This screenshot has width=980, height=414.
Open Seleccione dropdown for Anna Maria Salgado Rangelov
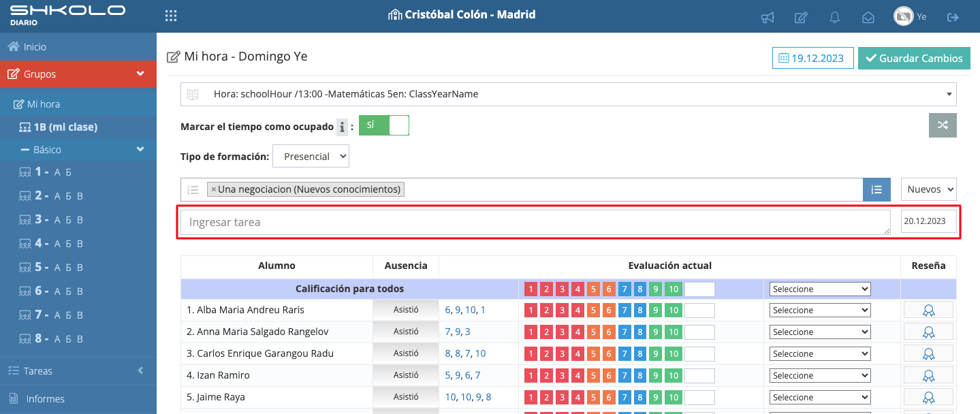pyautogui.click(x=820, y=332)
